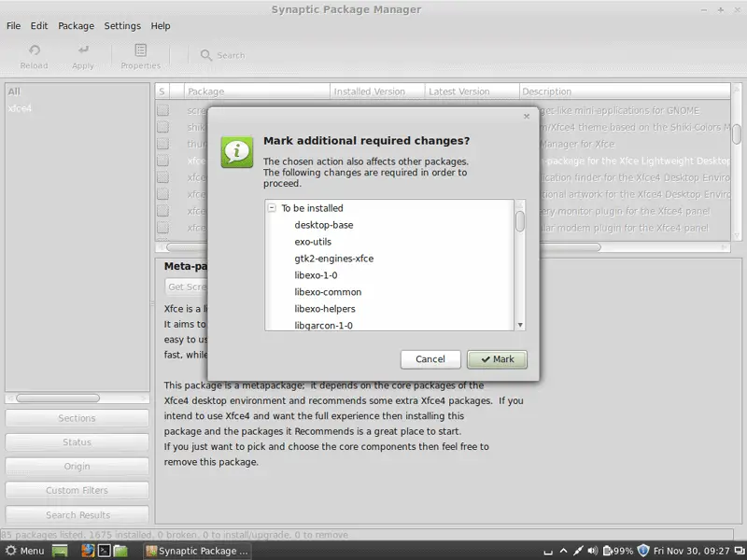Select libexo-common in install list
The image size is (747, 560).
(x=328, y=292)
